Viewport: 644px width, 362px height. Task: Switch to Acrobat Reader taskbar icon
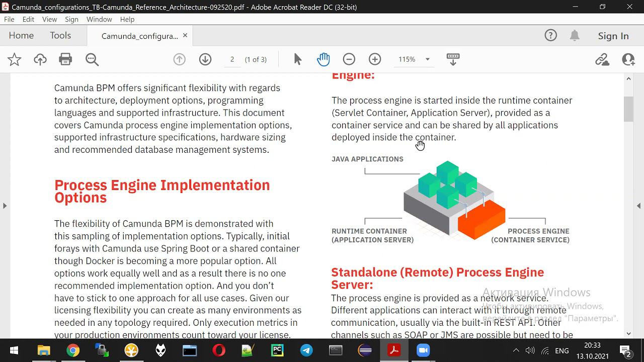394,350
